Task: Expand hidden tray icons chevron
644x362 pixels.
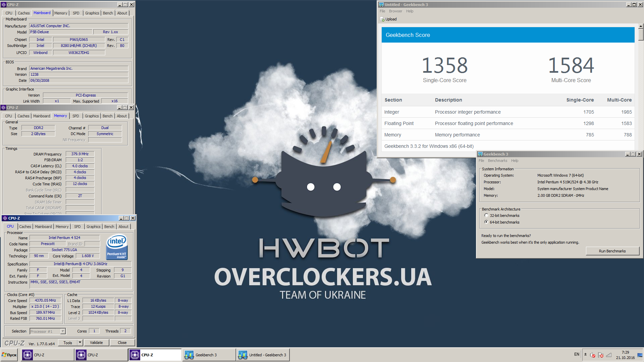Action: click(x=585, y=355)
